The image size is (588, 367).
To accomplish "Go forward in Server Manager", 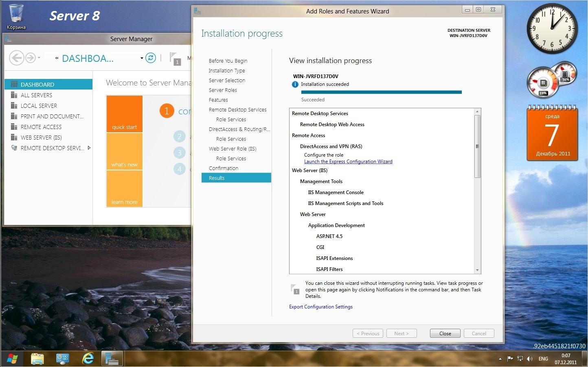I will coord(31,58).
